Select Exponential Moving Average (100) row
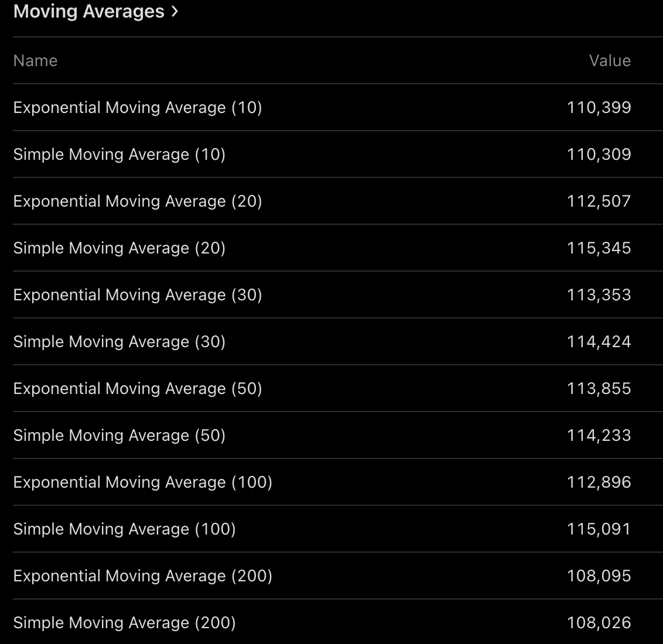Screen dimensions: 663x644 143,482
